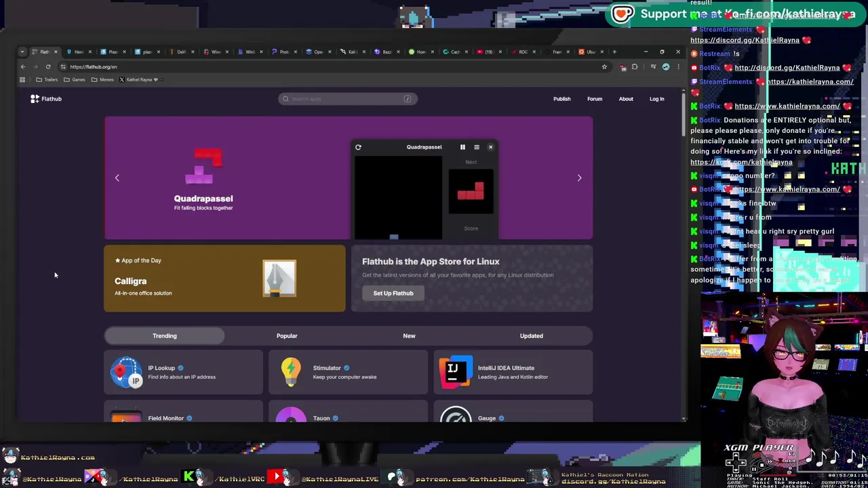Open the browser tab search dropdown
This screenshot has height=488, width=868.
22,52
